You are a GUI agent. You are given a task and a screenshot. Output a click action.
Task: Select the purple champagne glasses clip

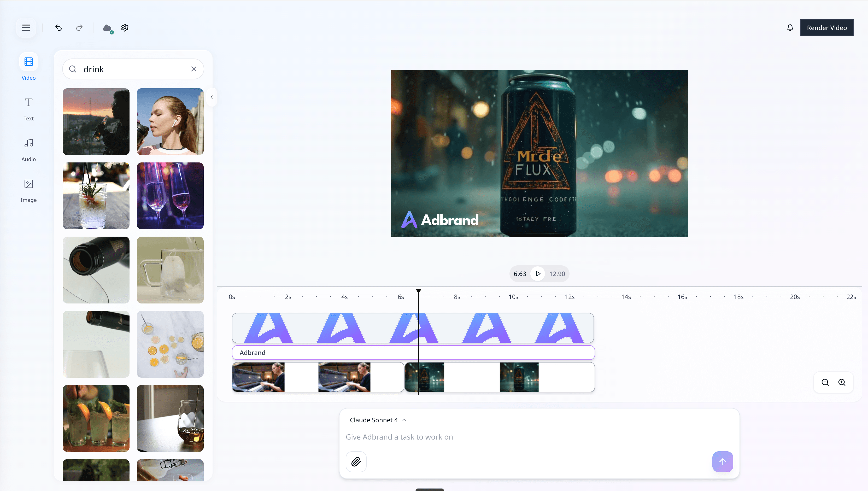(x=170, y=196)
